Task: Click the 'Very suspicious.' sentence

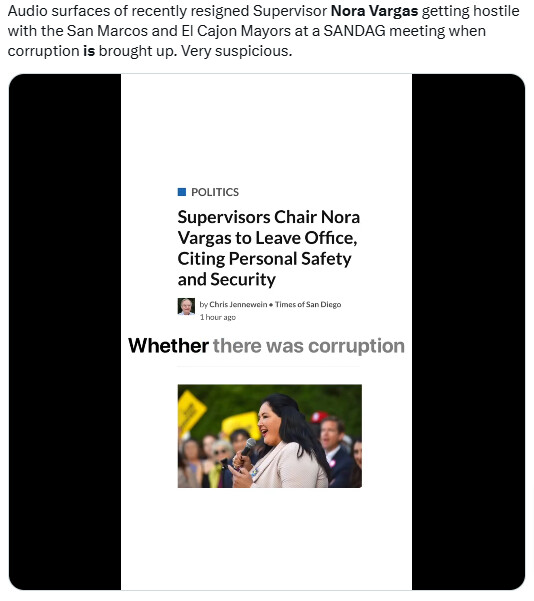Action: pos(237,51)
